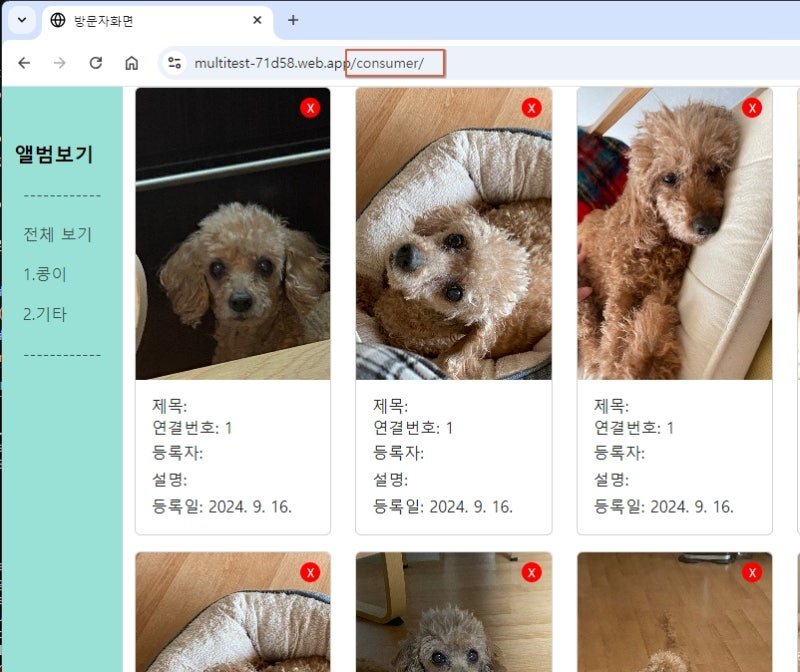The image size is (800, 672).
Task: Delete bottom-middle photo with red X
Action: click(532, 573)
